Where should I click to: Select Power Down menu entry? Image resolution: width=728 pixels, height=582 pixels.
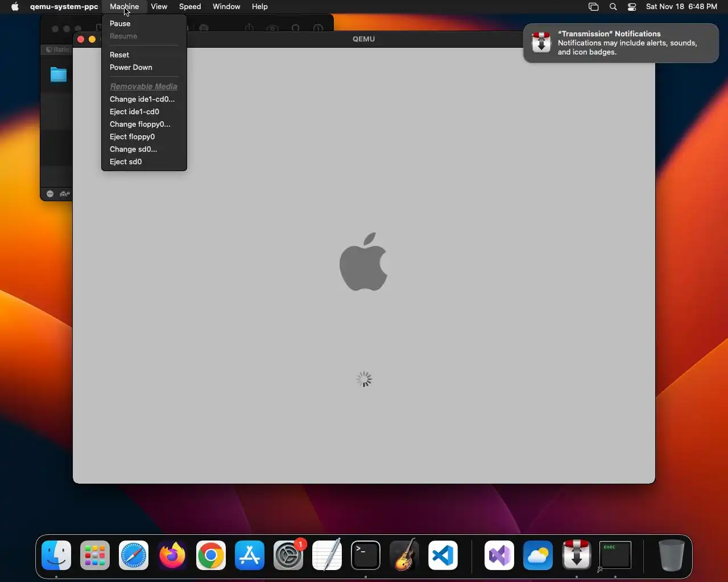point(144,67)
